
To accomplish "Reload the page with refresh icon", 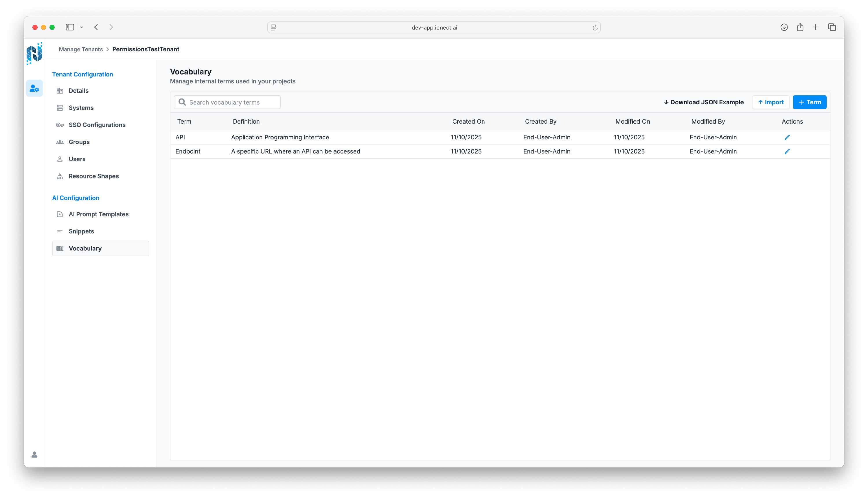I will point(595,28).
